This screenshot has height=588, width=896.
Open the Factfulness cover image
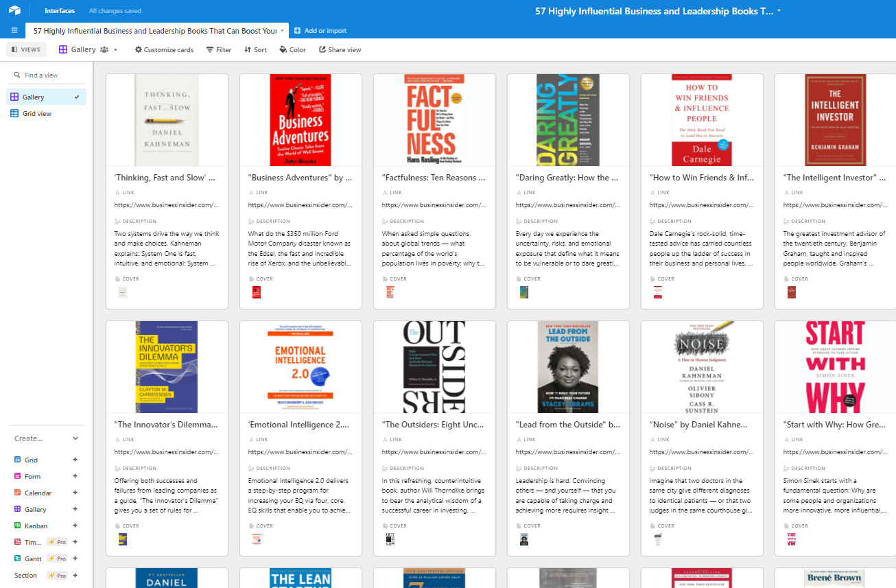[434, 120]
